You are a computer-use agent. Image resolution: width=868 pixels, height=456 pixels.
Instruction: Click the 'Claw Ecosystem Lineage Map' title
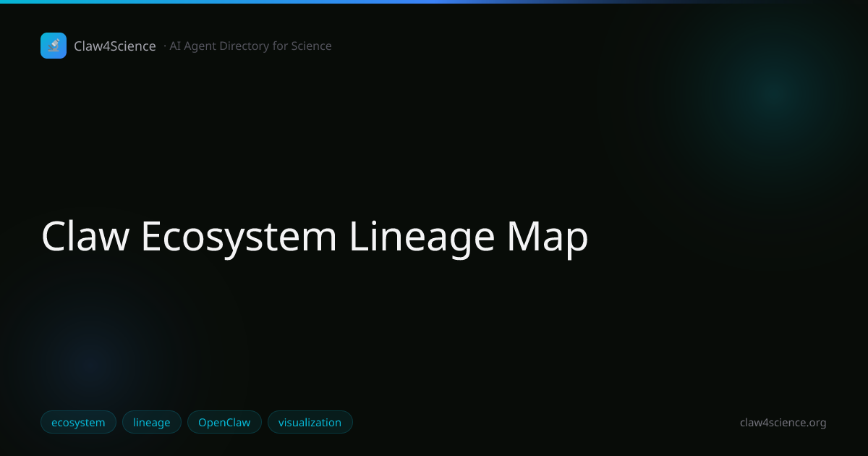[315, 236]
